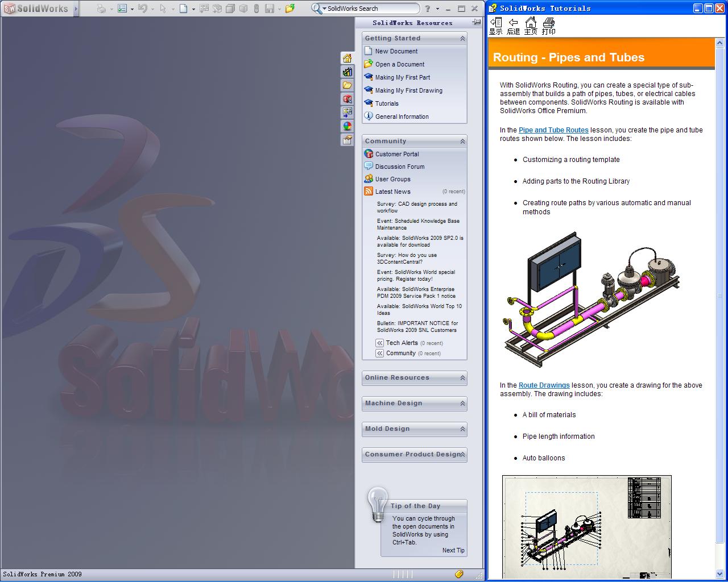Click the Save diskette icon in toolbar
Viewport: 728px width, 582px height.
pyautogui.click(x=270, y=9)
